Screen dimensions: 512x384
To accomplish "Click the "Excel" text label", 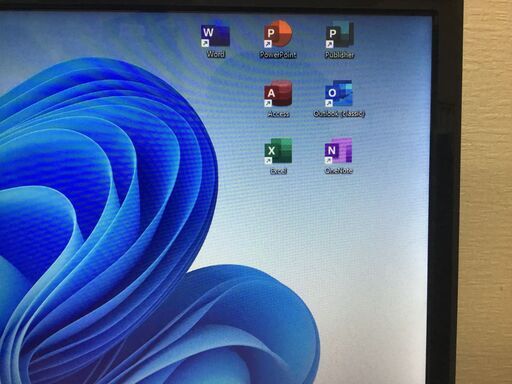I will pos(278,171).
